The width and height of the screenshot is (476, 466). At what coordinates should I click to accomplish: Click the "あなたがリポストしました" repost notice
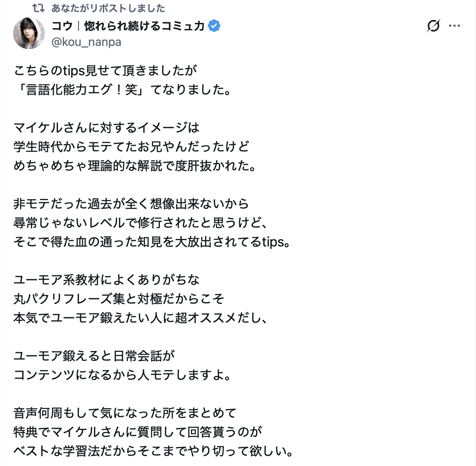pyautogui.click(x=108, y=8)
